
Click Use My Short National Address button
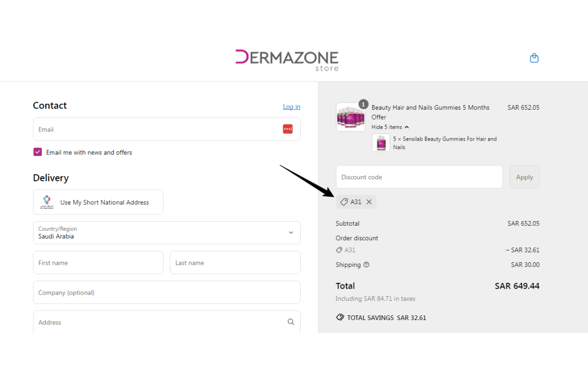[x=98, y=202]
